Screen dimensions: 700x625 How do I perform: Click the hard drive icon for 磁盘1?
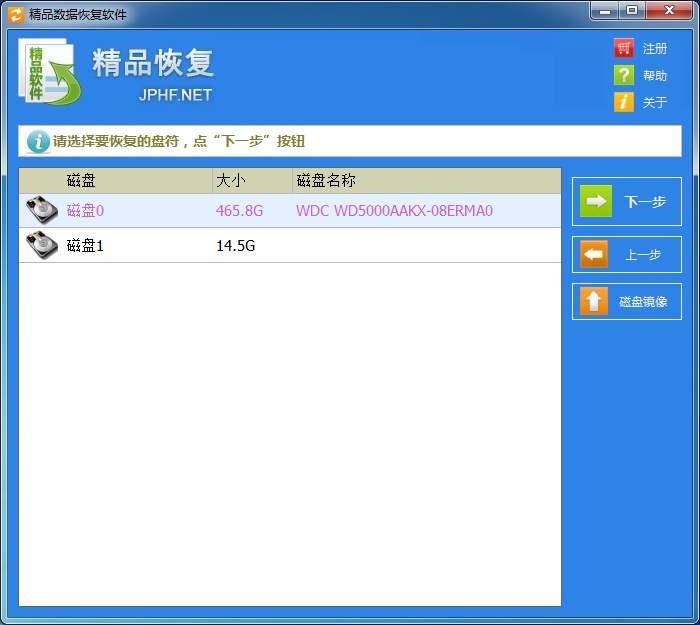coord(42,245)
